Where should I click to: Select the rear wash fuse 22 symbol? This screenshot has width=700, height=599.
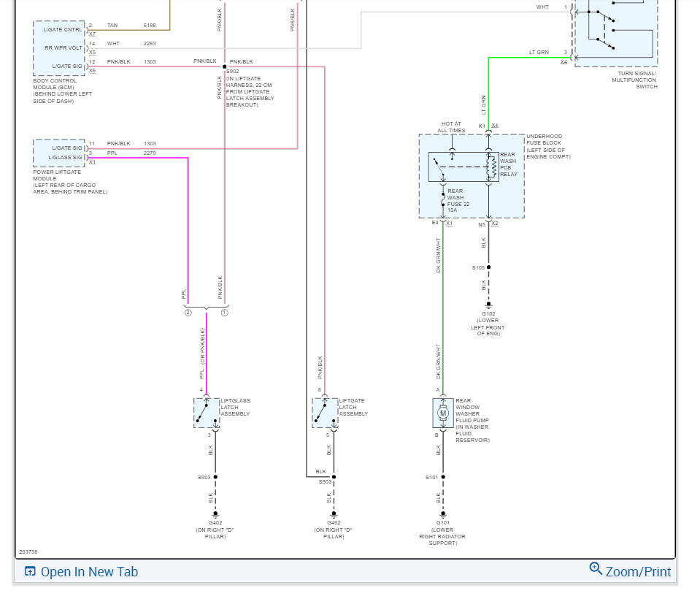coord(442,199)
